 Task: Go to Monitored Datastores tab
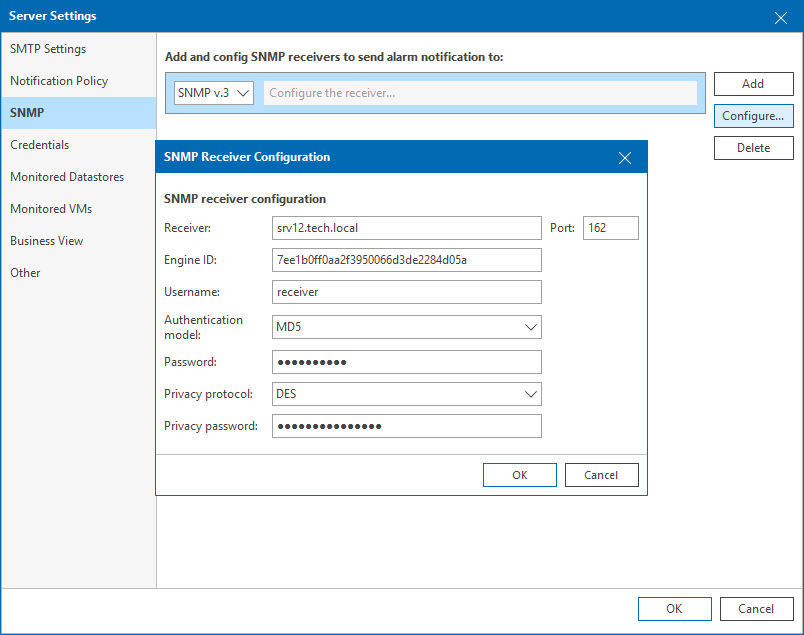pos(67,177)
